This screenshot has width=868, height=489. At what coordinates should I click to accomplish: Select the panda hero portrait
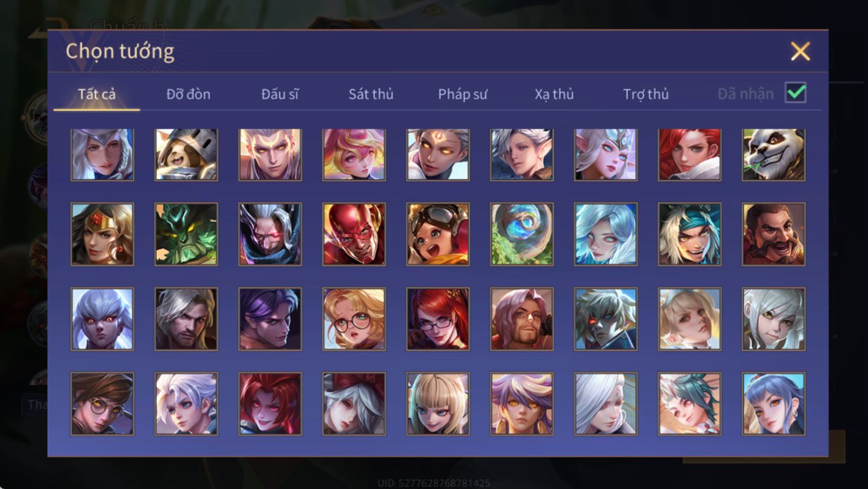(773, 155)
